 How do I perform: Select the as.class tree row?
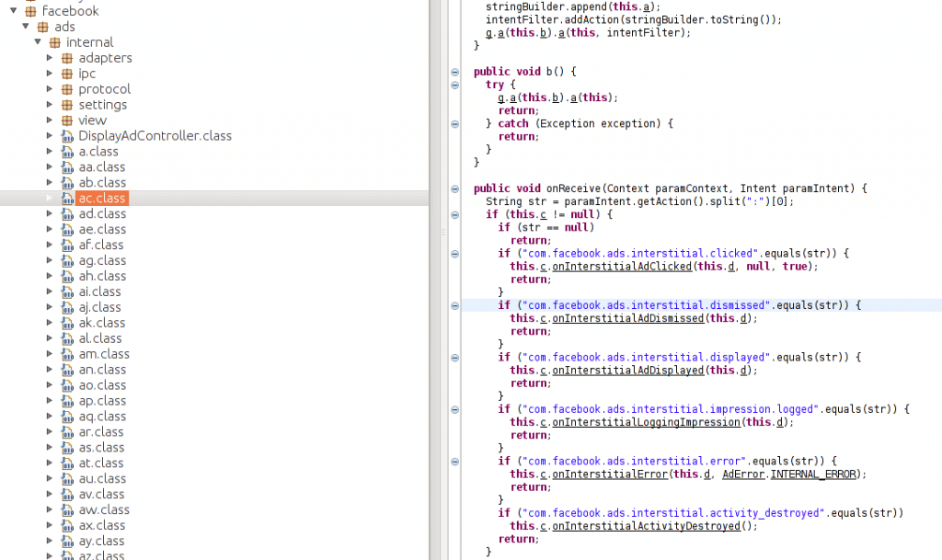tap(214, 448)
